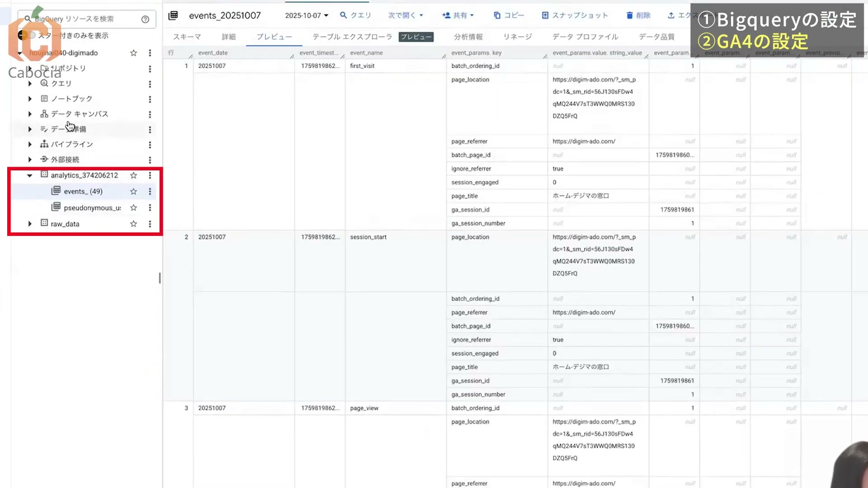Screen dimensions: 868x488
Task: Switch to the 分析情報 tab
Action: tap(468, 37)
